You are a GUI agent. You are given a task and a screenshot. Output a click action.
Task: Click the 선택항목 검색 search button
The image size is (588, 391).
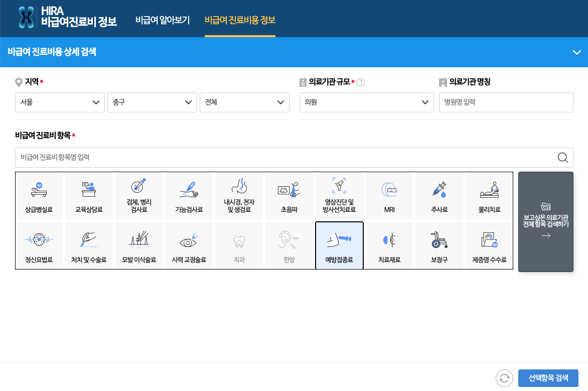[x=548, y=378]
